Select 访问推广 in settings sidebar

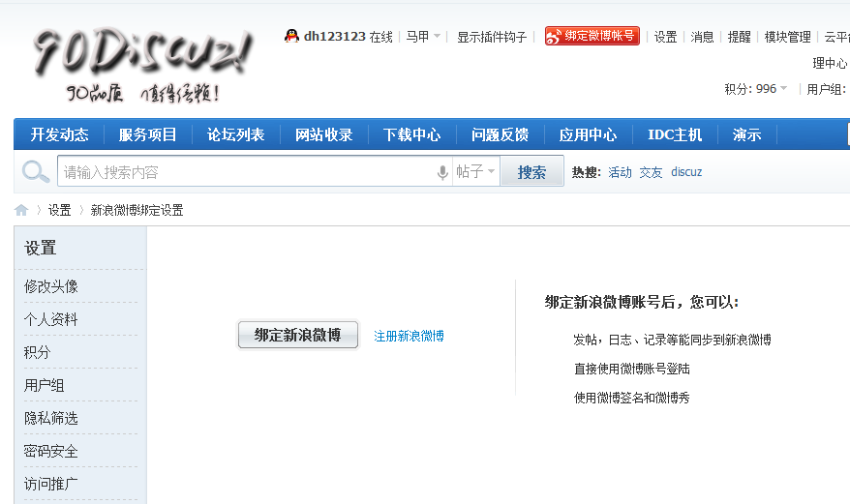point(51,484)
